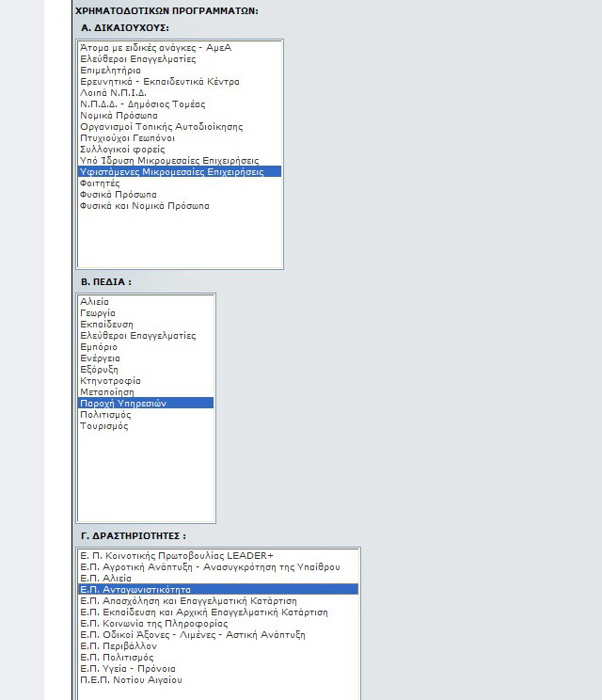The width and height of the screenshot is (602, 700).
Task: Select 'Μεταποίηση' field option
Action: (146, 392)
